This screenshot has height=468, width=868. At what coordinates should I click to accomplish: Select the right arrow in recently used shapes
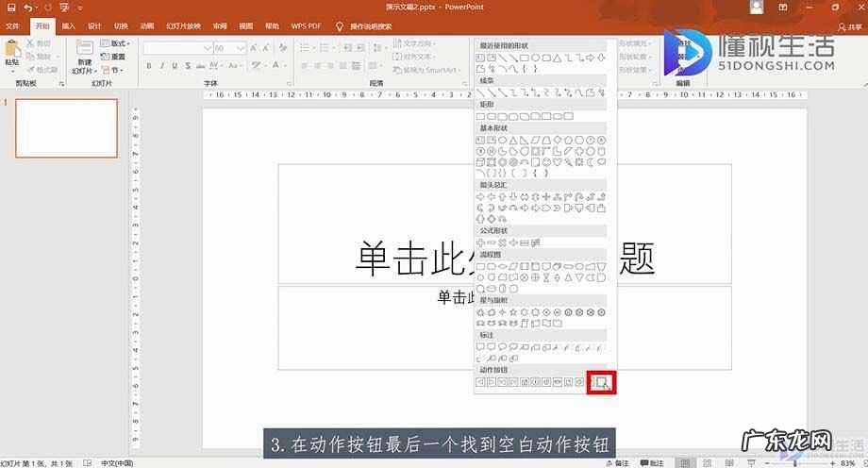tap(590, 58)
